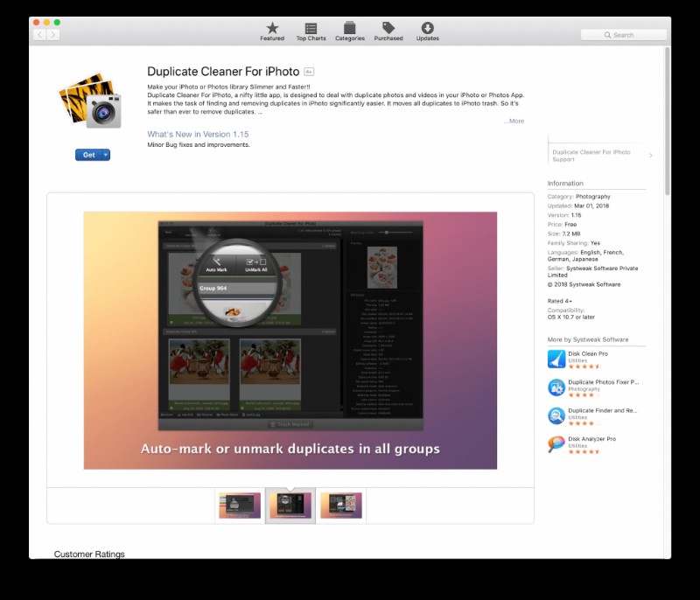This screenshot has width=700, height=600.
Task: Click the Get button
Action: [88, 155]
